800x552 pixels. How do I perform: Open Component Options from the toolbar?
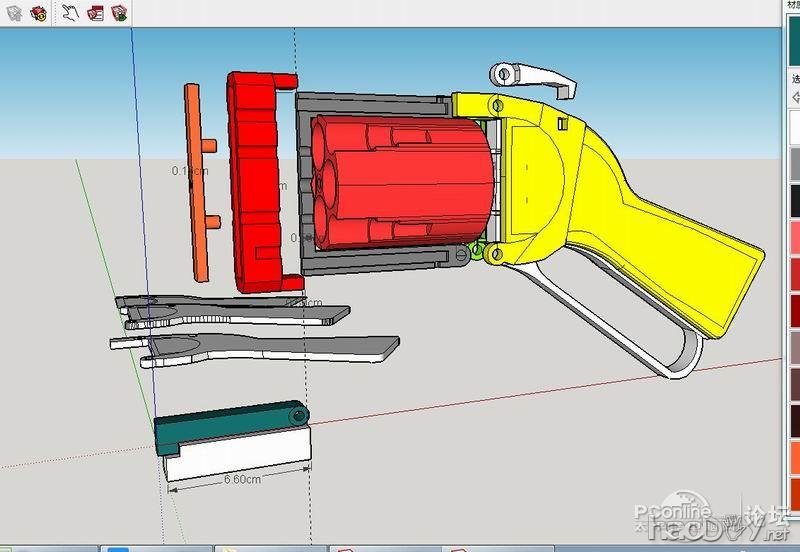point(95,13)
